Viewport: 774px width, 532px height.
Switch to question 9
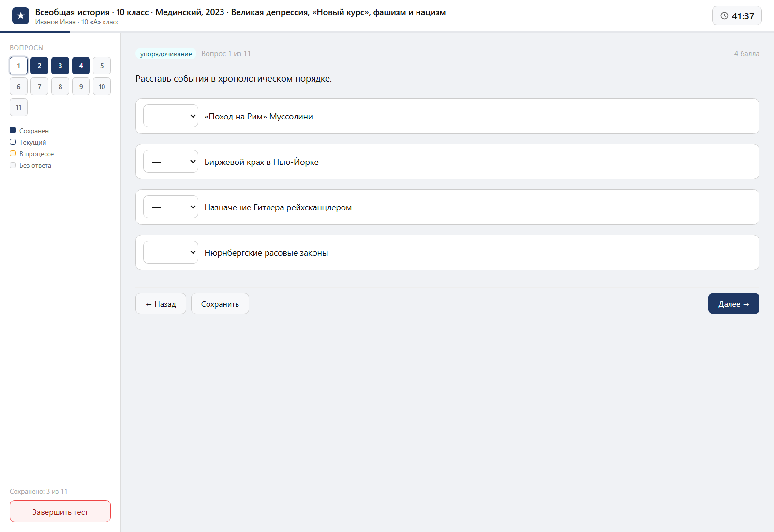(81, 87)
